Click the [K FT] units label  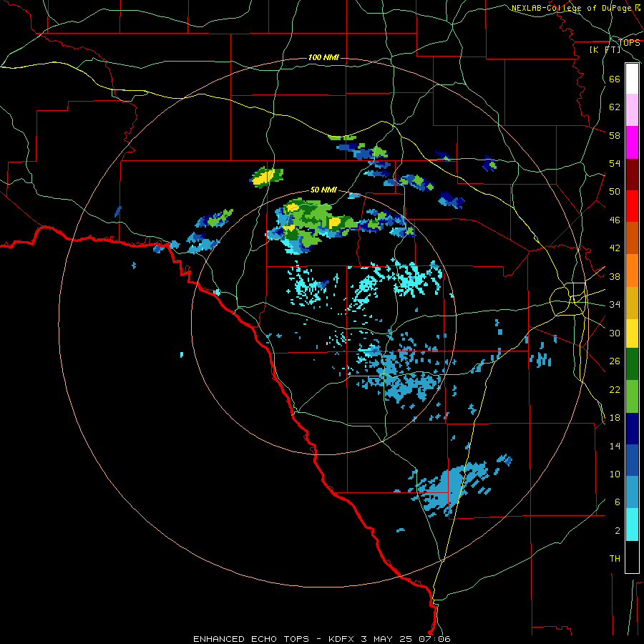pos(605,49)
